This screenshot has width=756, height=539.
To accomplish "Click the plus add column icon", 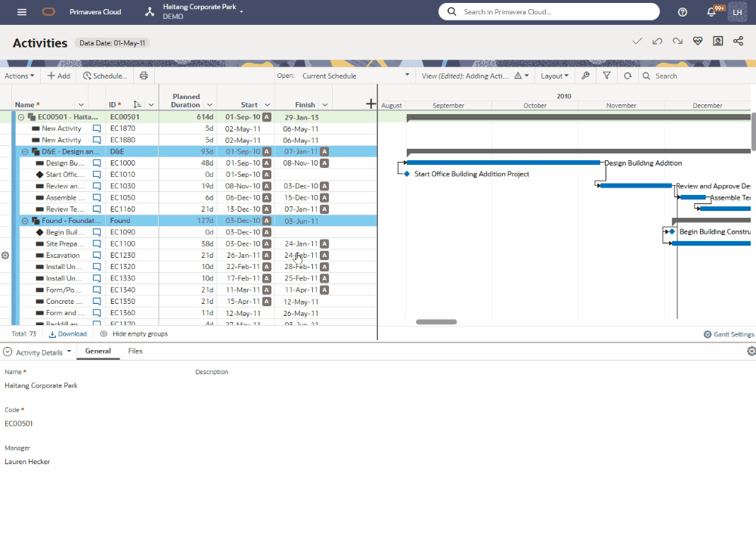I will [x=370, y=104].
